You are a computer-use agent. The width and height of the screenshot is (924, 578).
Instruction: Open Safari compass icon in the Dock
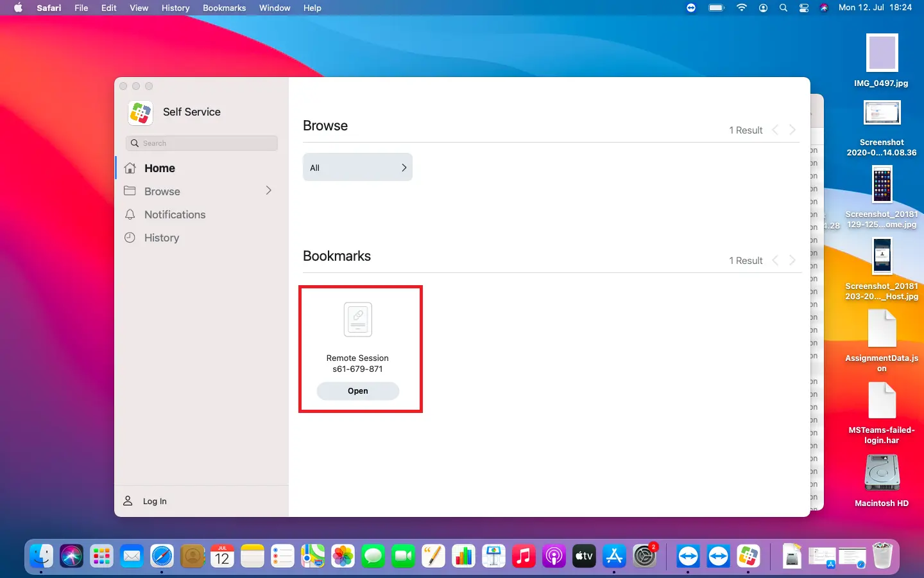(162, 556)
